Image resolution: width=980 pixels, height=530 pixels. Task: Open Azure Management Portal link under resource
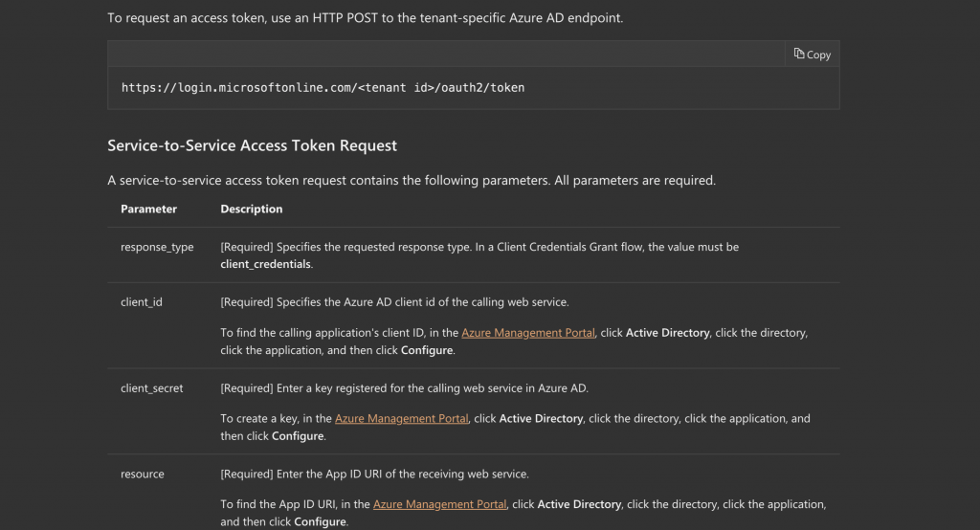click(x=439, y=504)
